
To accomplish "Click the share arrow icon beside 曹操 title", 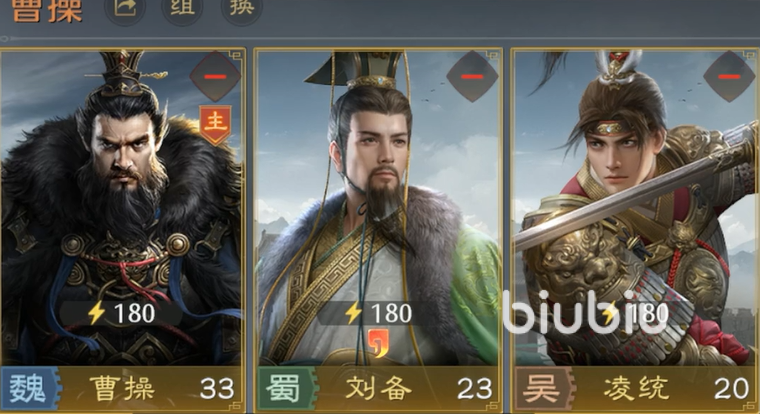I will 125,7.
